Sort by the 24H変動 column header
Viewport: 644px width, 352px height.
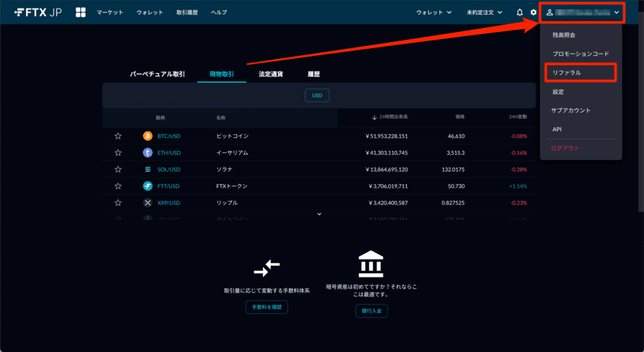(518, 117)
